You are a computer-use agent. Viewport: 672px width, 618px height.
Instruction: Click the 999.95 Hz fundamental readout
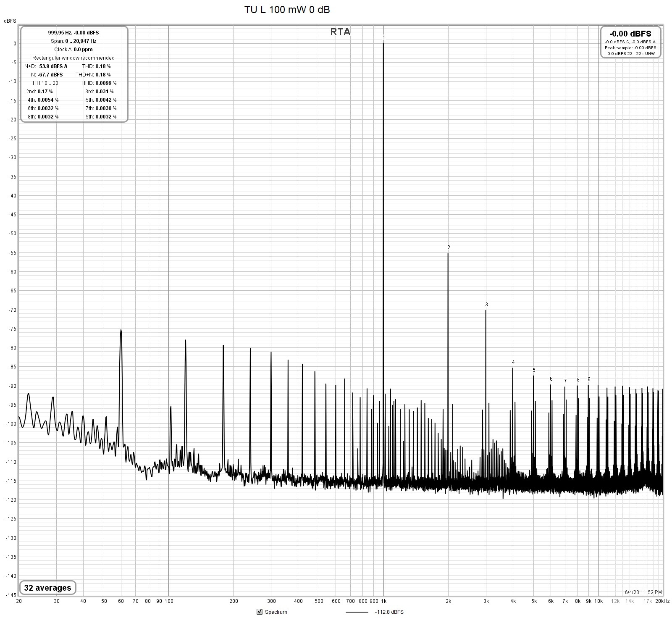[73, 33]
